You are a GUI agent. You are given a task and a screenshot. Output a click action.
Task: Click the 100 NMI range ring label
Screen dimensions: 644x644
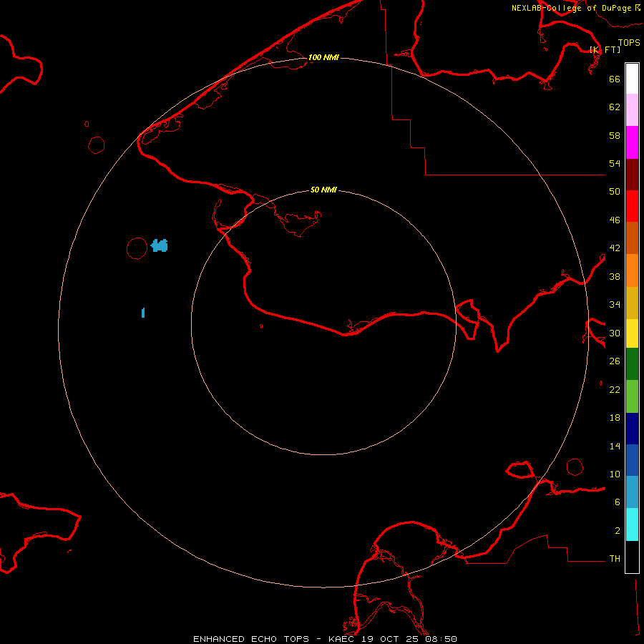pyautogui.click(x=323, y=57)
